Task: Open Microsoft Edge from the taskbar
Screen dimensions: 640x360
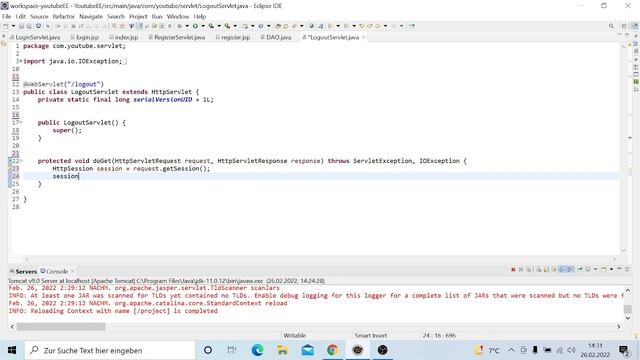Action: pyautogui.click(x=258, y=350)
